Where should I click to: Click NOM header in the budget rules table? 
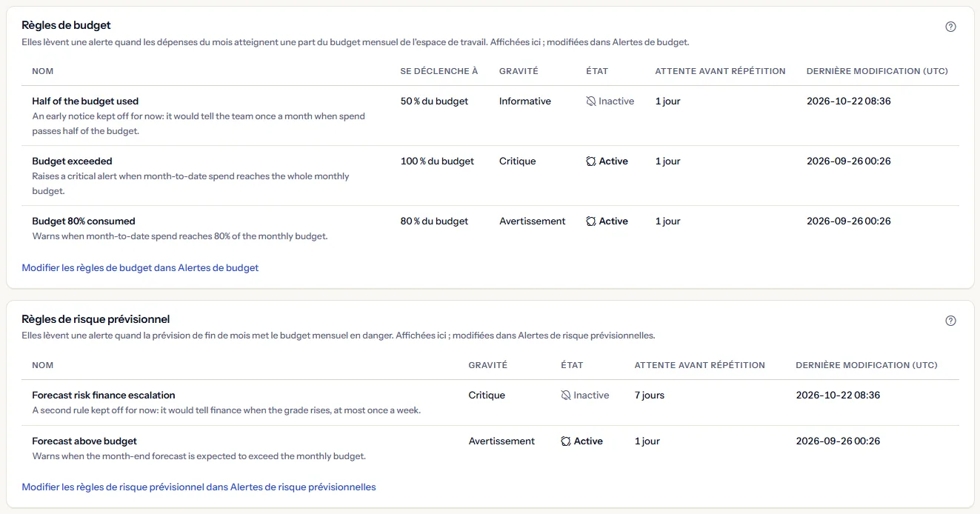(x=43, y=71)
